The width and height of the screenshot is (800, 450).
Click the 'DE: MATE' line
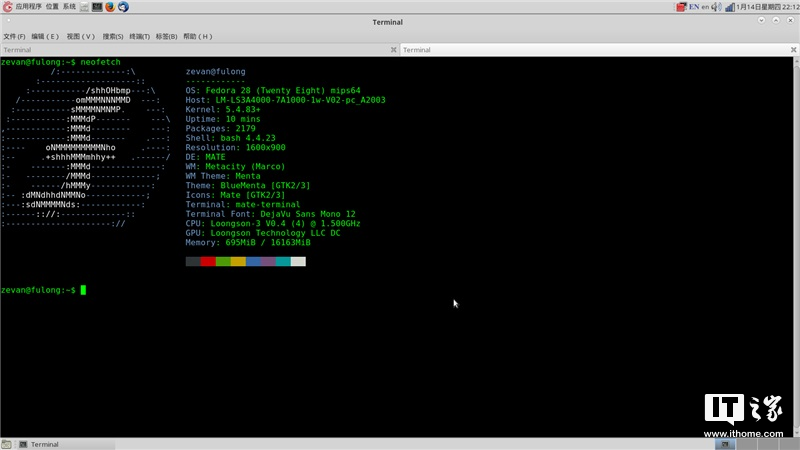point(206,157)
